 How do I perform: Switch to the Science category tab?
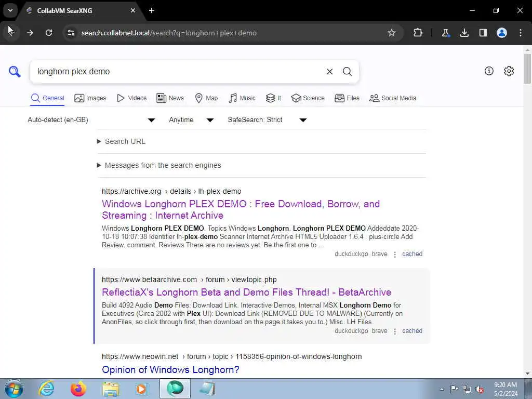pyautogui.click(x=308, y=98)
